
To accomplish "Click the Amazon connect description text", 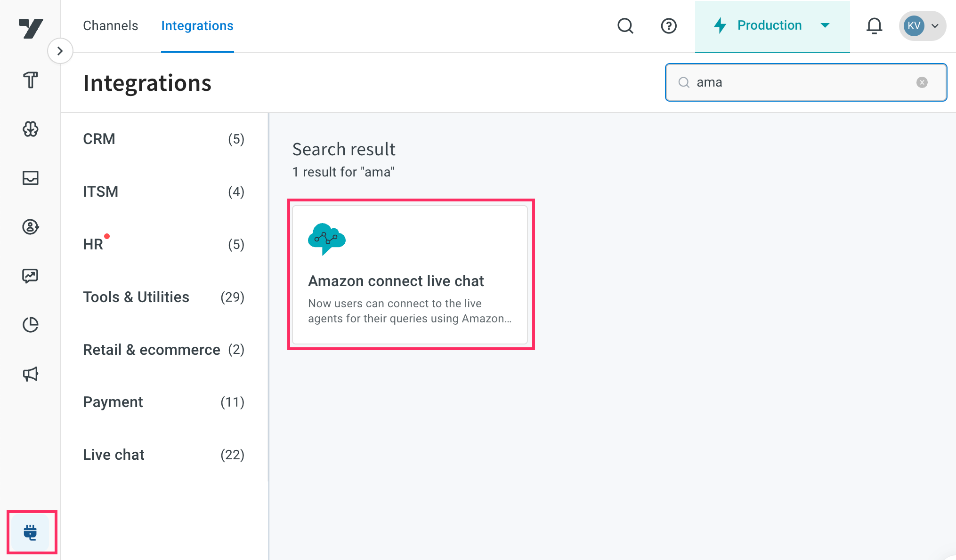I will (x=410, y=311).
